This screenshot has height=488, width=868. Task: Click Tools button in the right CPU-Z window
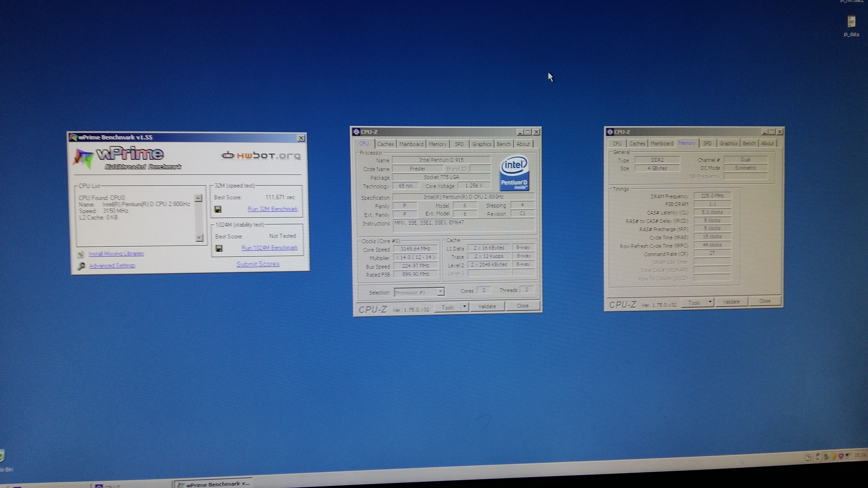point(694,303)
